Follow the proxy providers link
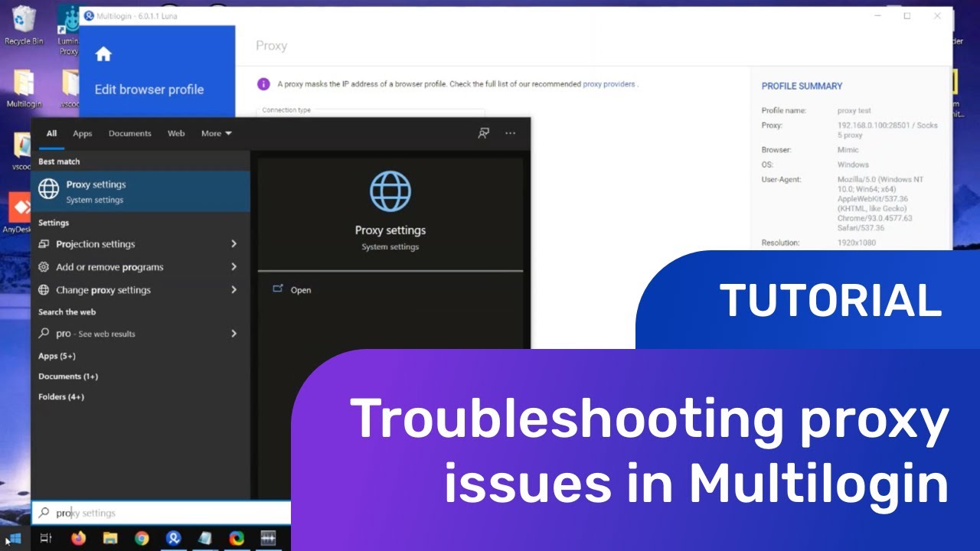The height and width of the screenshot is (551, 980). (x=609, y=84)
